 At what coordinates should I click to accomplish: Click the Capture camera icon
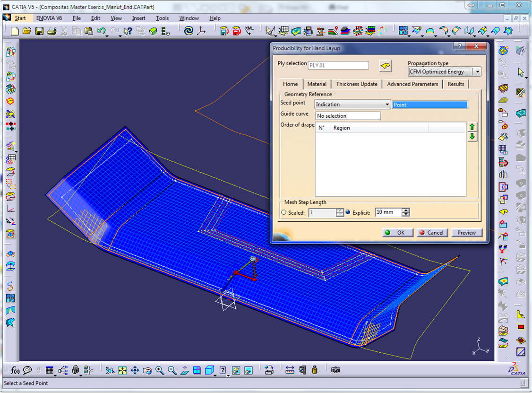tap(335, 370)
